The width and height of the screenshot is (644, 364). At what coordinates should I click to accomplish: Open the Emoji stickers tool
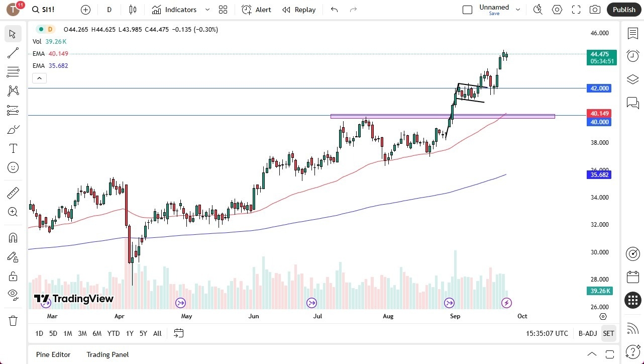(13, 167)
